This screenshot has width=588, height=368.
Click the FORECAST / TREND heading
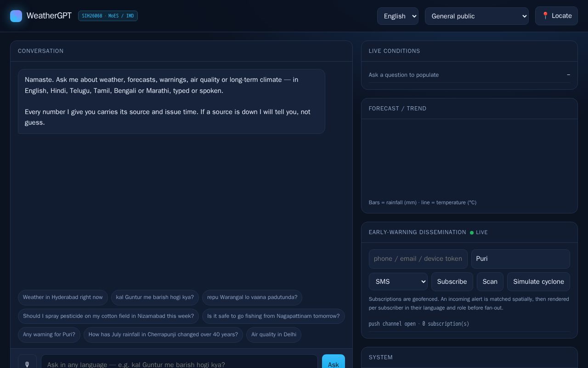click(398, 109)
